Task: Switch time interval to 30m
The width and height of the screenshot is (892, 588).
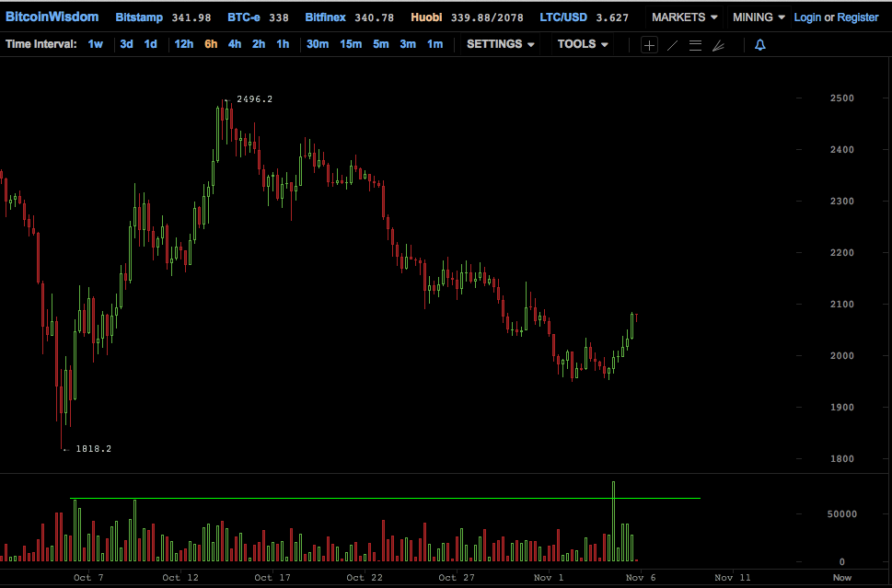Action: (x=318, y=44)
